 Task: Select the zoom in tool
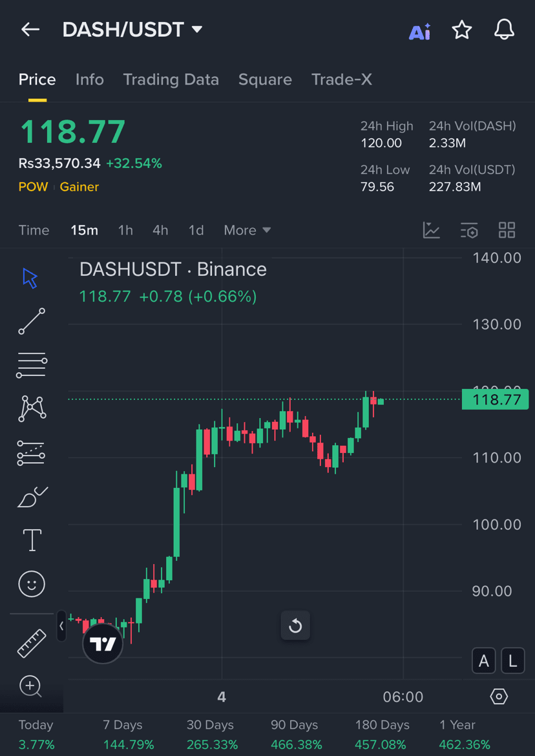31,687
